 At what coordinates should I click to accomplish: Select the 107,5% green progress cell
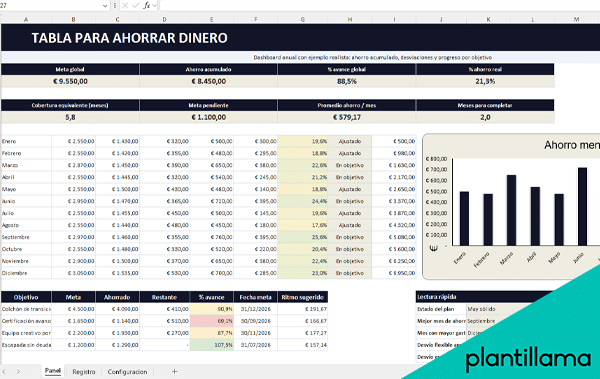pos(212,345)
